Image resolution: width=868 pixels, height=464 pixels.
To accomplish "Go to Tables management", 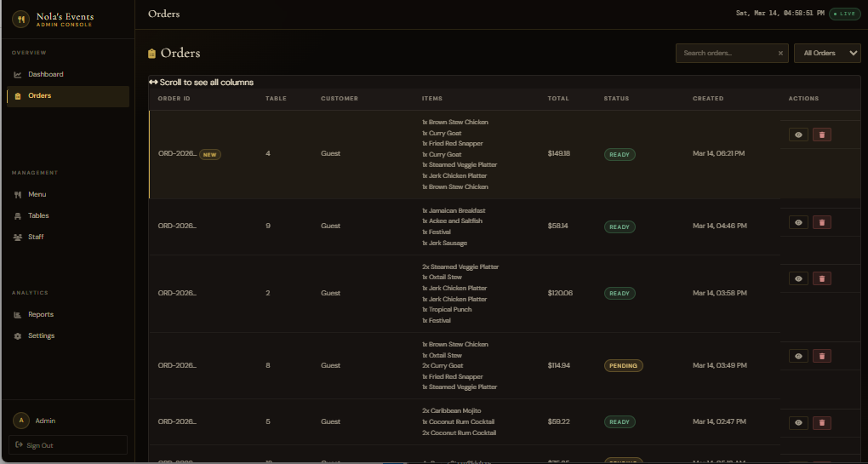I will [67, 216].
